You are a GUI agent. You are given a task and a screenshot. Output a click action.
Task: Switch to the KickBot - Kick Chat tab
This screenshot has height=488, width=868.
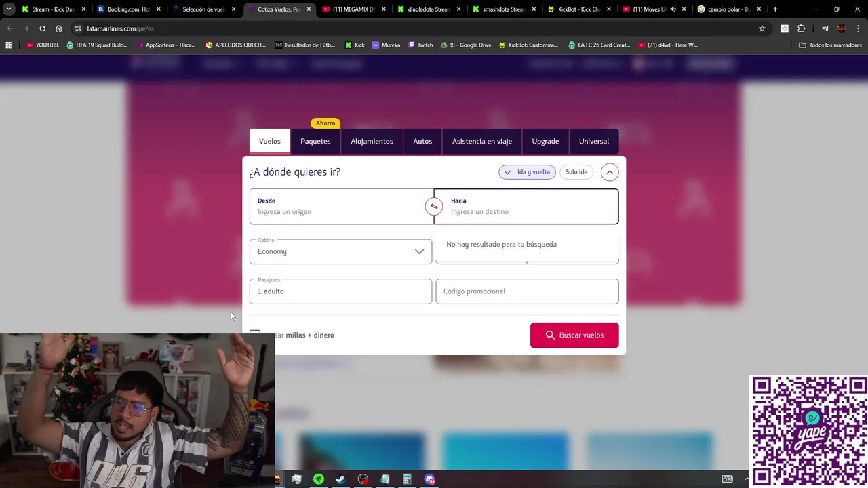click(578, 9)
